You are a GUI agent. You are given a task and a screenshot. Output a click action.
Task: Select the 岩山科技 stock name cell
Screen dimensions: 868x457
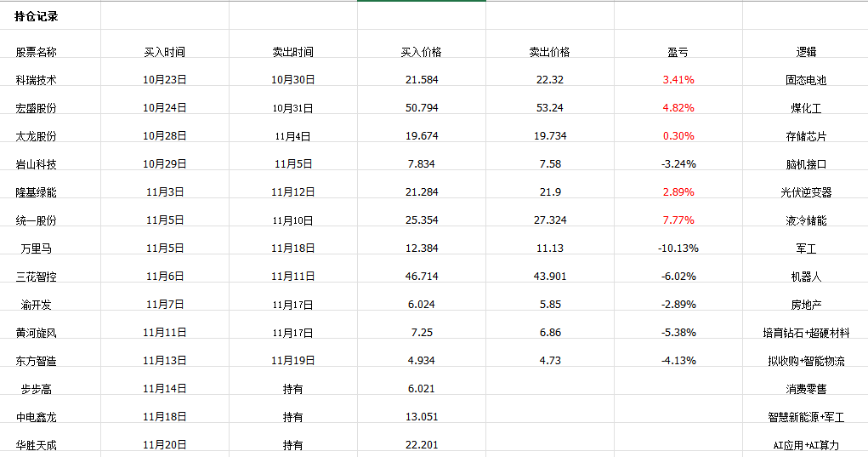pyautogui.click(x=36, y=164)
